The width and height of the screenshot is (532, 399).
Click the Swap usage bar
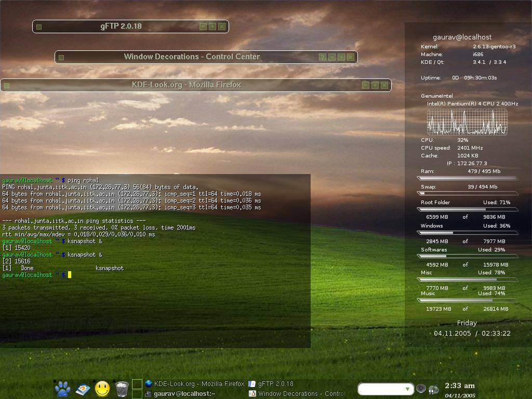click(467, 193)
